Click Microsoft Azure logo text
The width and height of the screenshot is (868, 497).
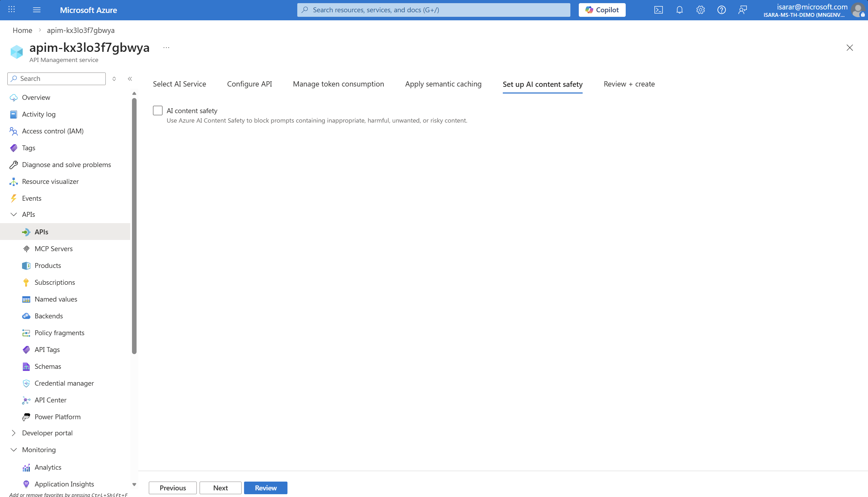pos(88,10)
